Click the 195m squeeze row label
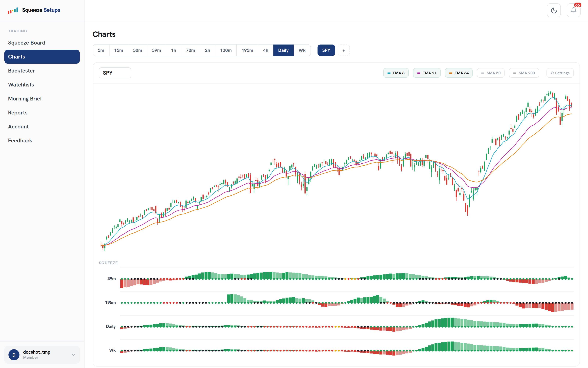Viewport: 588px width, 368px height. click(x=110, y=302)
